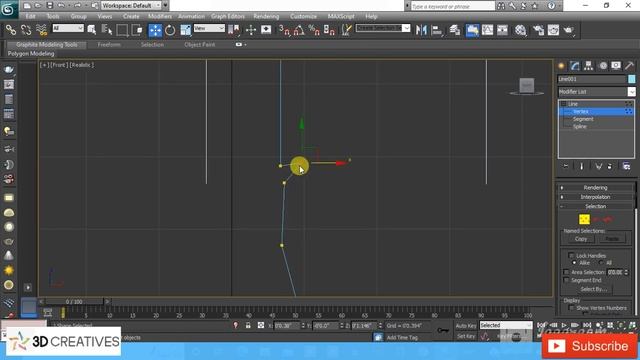The width and height of the screenshot is (640, 360).
Task: Click the Mirror tool icon
Action: pyautogui.click(x=421, y=30)
